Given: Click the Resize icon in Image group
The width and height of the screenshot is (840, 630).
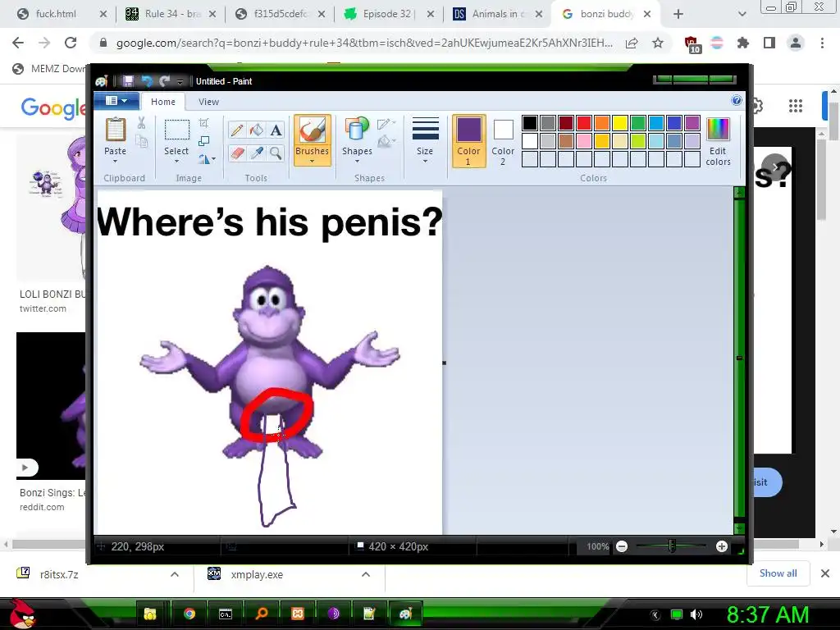Looking at the screenshot, I should pos(203,141).
